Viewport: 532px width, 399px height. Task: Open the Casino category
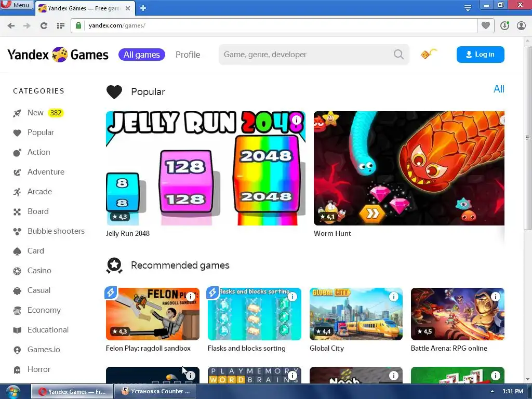click(32, 271)
